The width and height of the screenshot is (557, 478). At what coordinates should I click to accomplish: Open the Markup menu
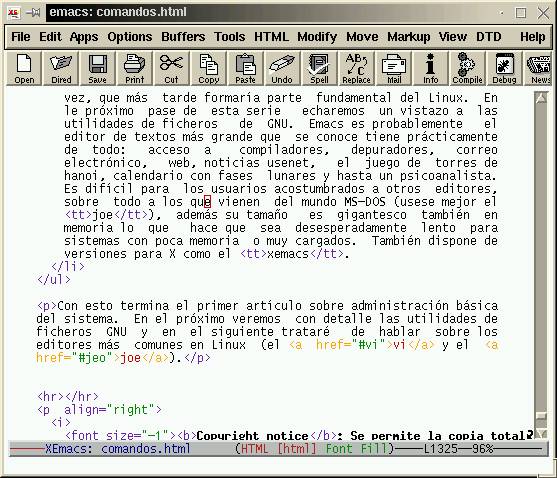tap(409, 37)
